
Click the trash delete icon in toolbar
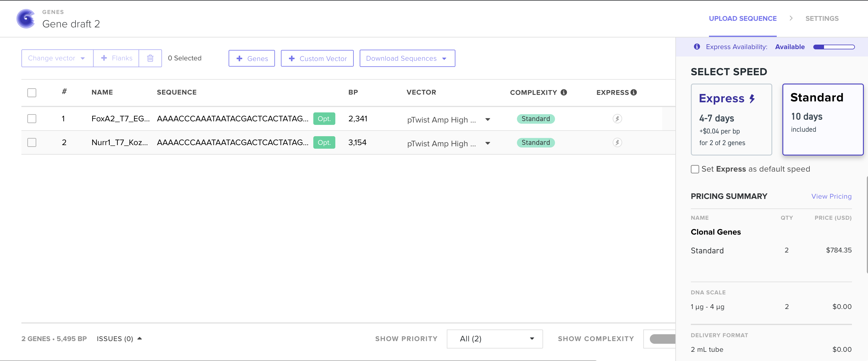(150, 58)
